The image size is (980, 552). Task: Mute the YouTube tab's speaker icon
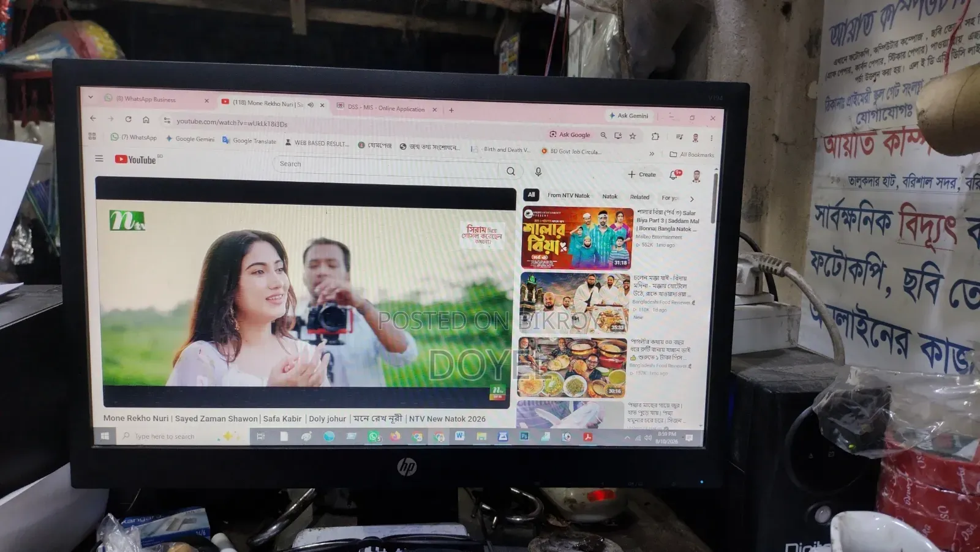pos(311,105)
